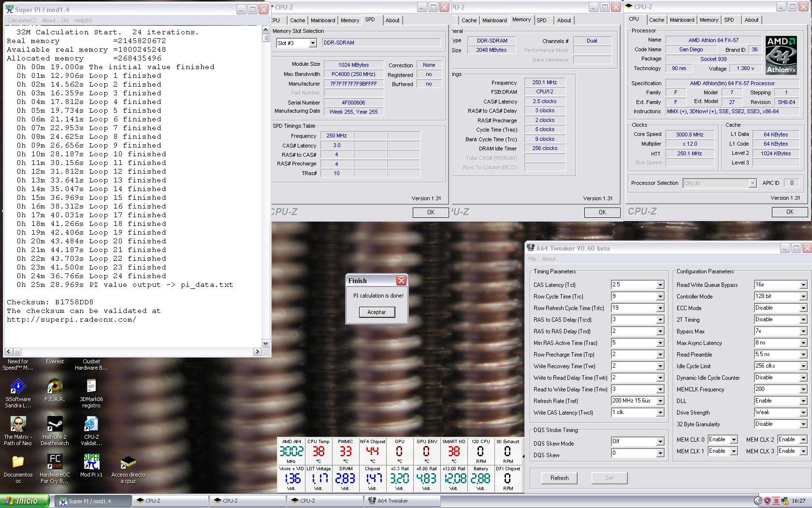Open the Calculate menu in Super PI
The width and height of the screenshot is (812, 508).
[21, 20]
